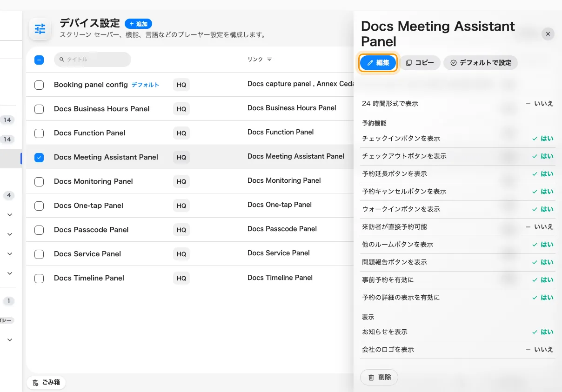Click the タイトル search field
Viewport: 562px width, 392px height.
click(93, 60)
